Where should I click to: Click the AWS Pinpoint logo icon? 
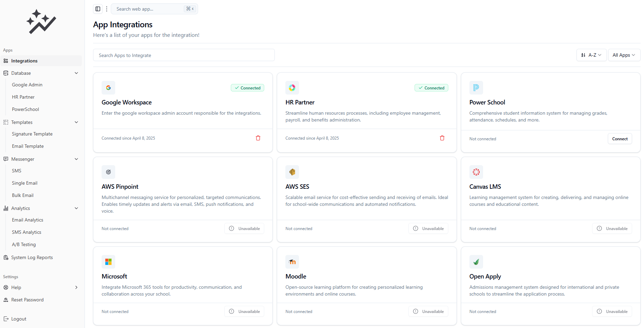pyautogui.click(x=108, y=172)
